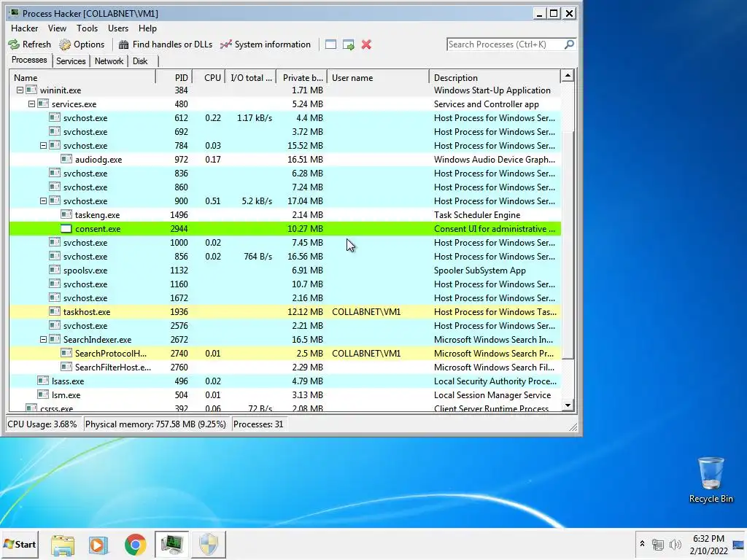The width and height of the screenshot is (747, 560).
Task: Switch to the Network tab
Action: pos(109,61)
